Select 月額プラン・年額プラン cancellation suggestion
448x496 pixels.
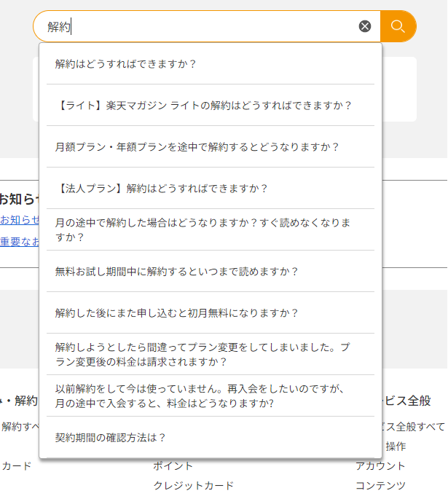(197, 146)
